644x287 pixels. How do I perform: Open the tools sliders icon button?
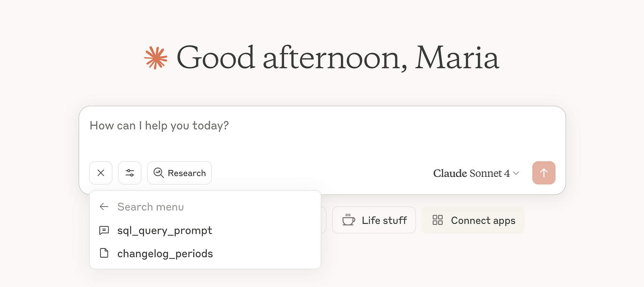pyautogui.click(x=130, y=173)
